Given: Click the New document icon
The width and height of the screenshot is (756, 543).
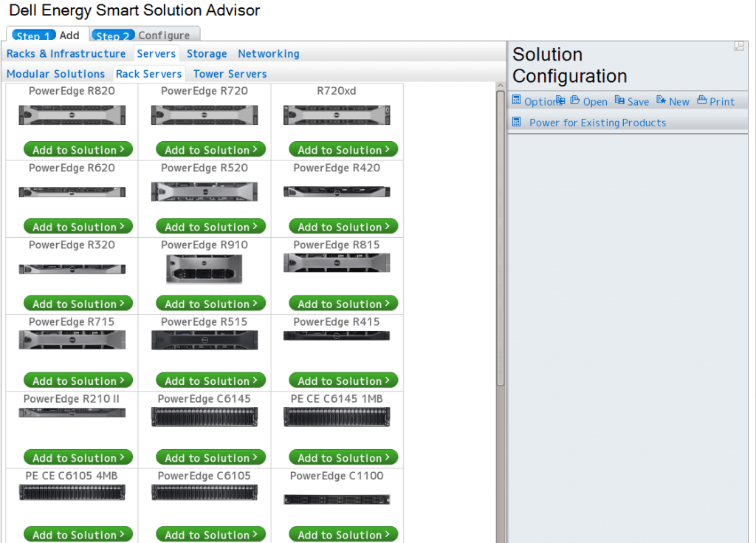Looking at the screenshot, I should (x=661, y=100).
